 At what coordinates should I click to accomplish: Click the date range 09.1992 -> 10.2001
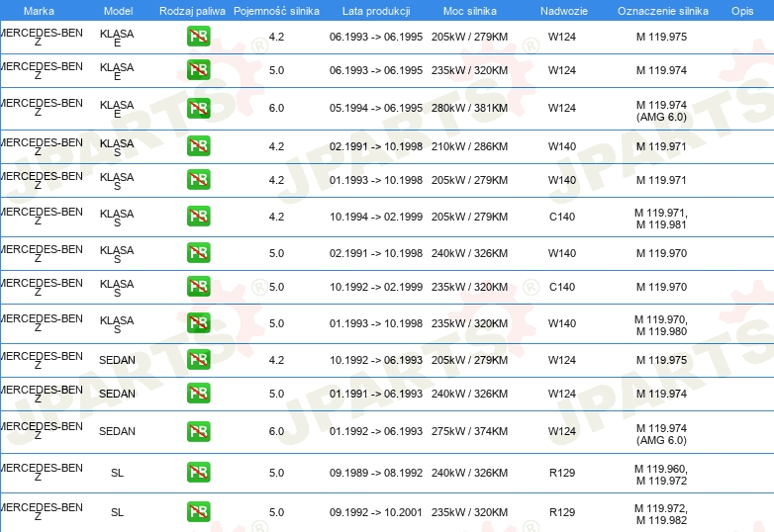376,512
